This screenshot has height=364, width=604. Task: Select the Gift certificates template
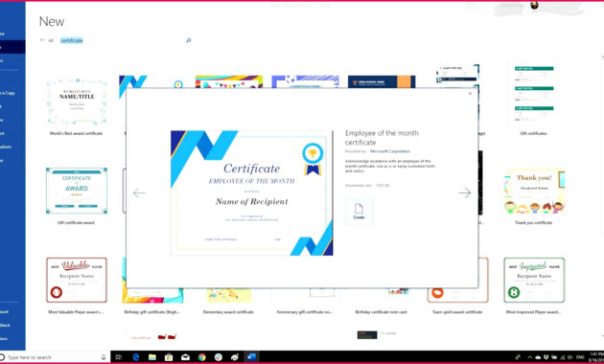click(x=534, y=95)
